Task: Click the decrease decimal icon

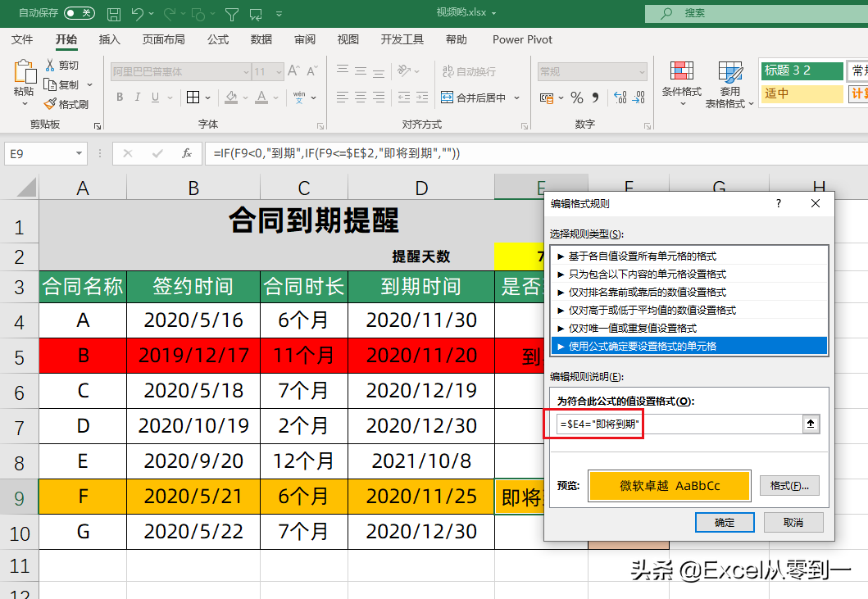Action: [x=639, y=98]
